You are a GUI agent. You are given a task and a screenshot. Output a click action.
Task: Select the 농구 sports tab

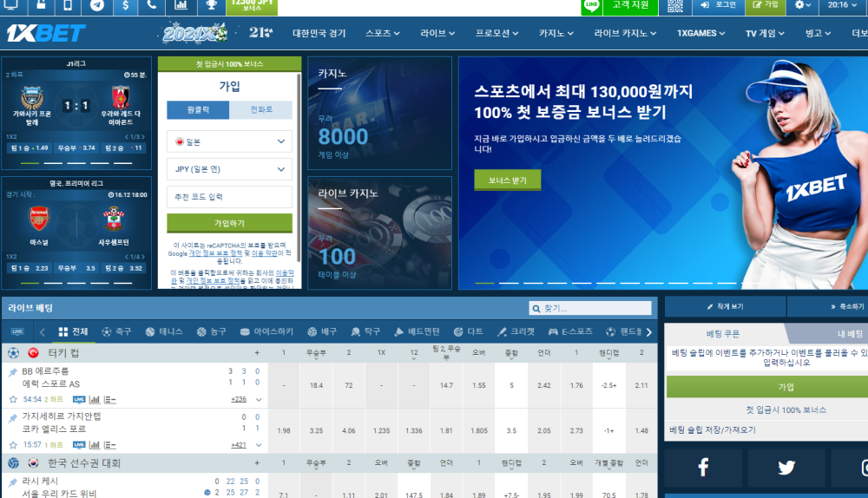tap(212, 331)
